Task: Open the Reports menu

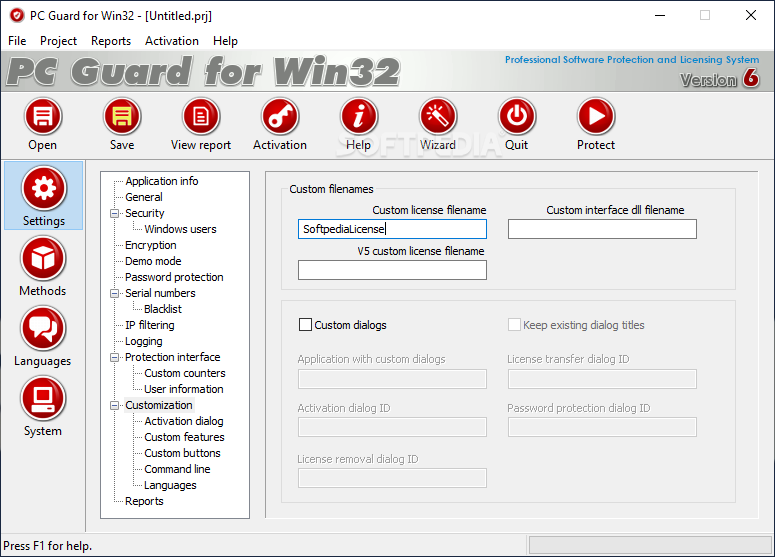Action: tap(111, 41)
